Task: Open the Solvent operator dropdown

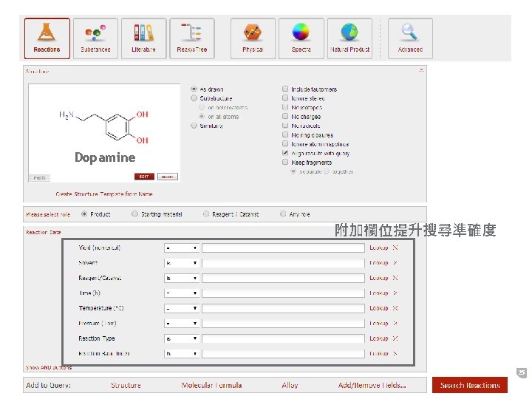Action: point(182,263)
